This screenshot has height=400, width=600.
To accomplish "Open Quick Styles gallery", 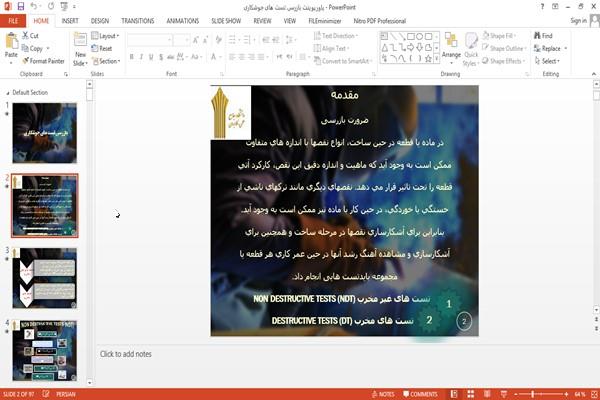I will pos(471,49).
